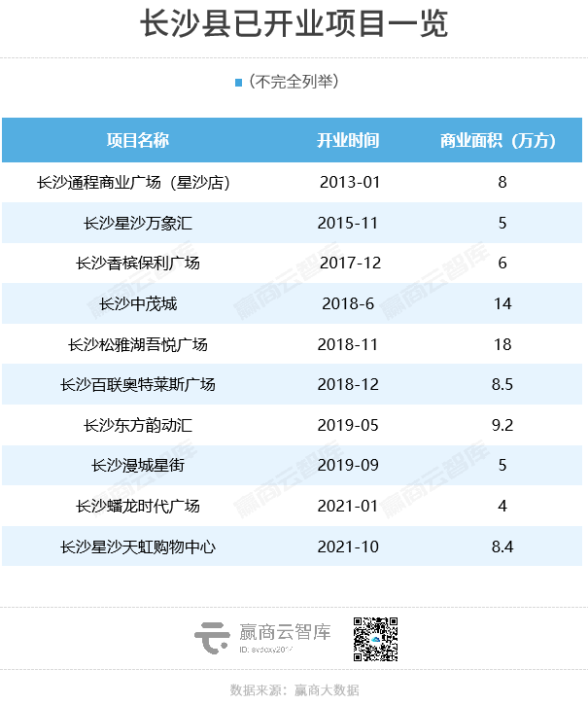Click the ID text under 赢商云智库
Screen dimensions: 588x705
point(265,650)
